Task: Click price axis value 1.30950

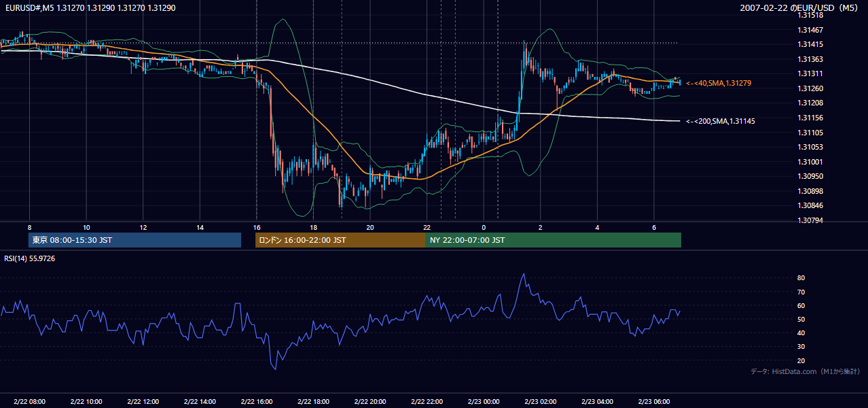Action: 811,176
